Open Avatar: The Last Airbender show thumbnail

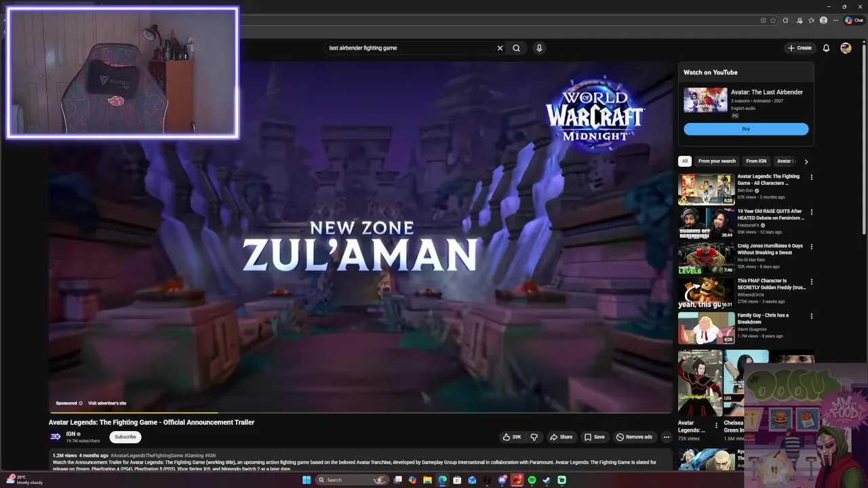coord(705,100)
